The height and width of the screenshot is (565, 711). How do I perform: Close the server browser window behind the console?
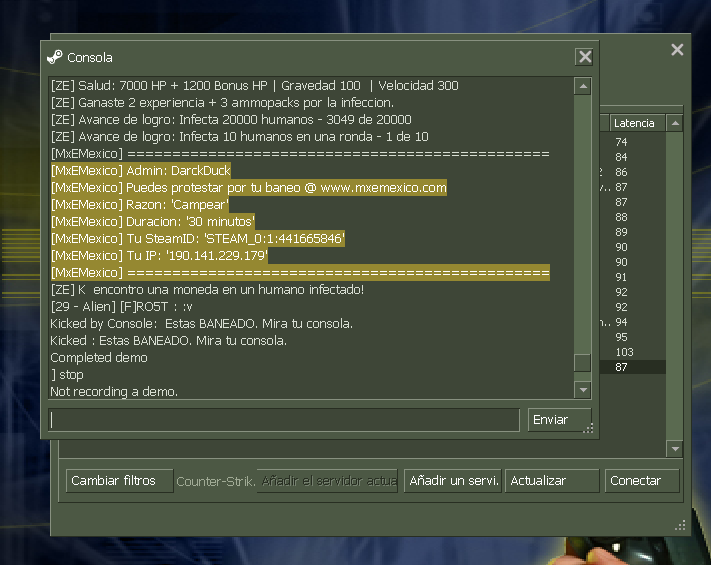pos(677,49)
